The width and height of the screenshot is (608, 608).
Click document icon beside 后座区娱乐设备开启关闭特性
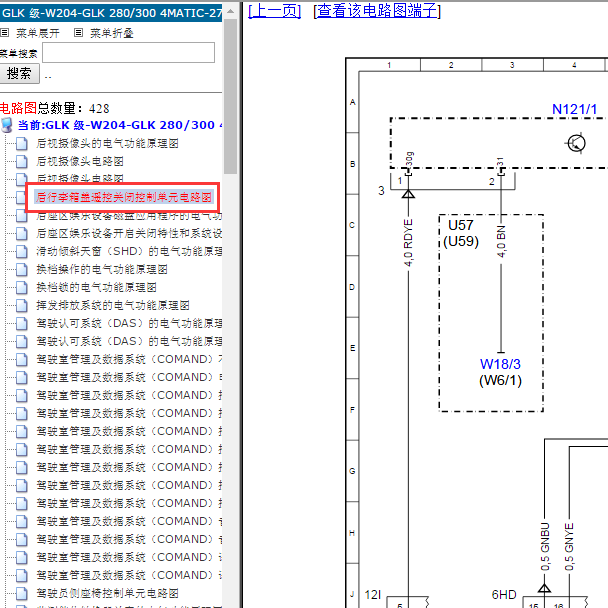(x=22, y=233)
